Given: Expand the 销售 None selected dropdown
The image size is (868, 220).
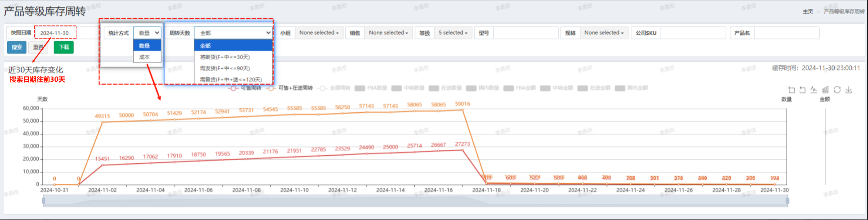Looking at the screenshot, I should coord(388,33).
